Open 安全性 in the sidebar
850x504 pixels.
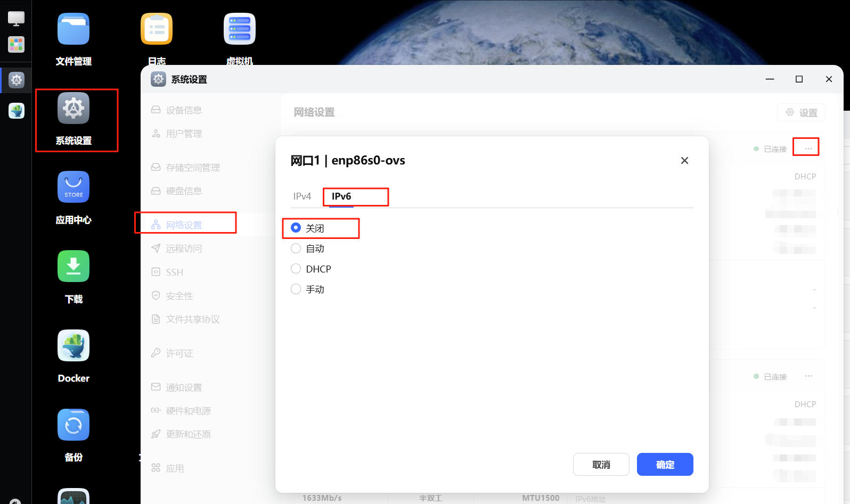tap(179, 295)
